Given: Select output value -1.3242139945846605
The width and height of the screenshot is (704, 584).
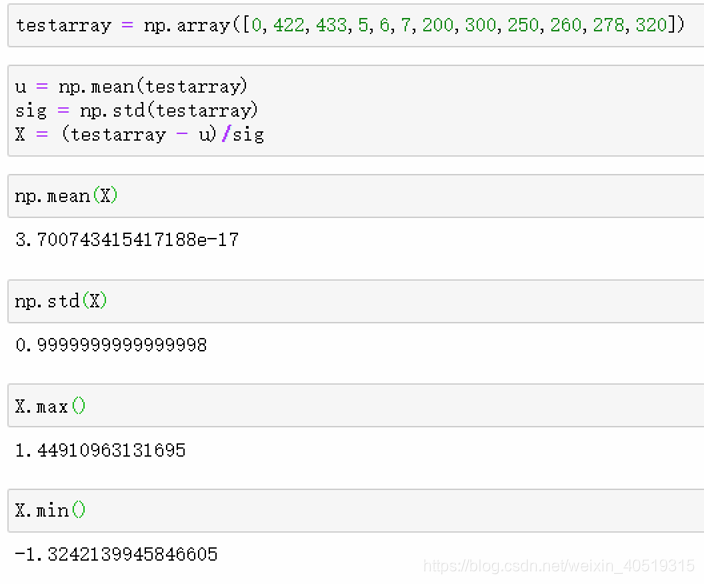Looking at the screenshot, I should point(116,555).
